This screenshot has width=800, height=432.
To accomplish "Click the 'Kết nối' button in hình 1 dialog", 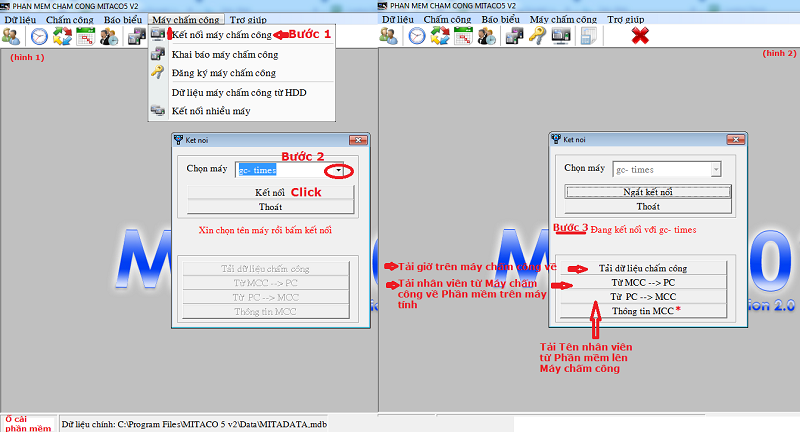I will point(270,192).
